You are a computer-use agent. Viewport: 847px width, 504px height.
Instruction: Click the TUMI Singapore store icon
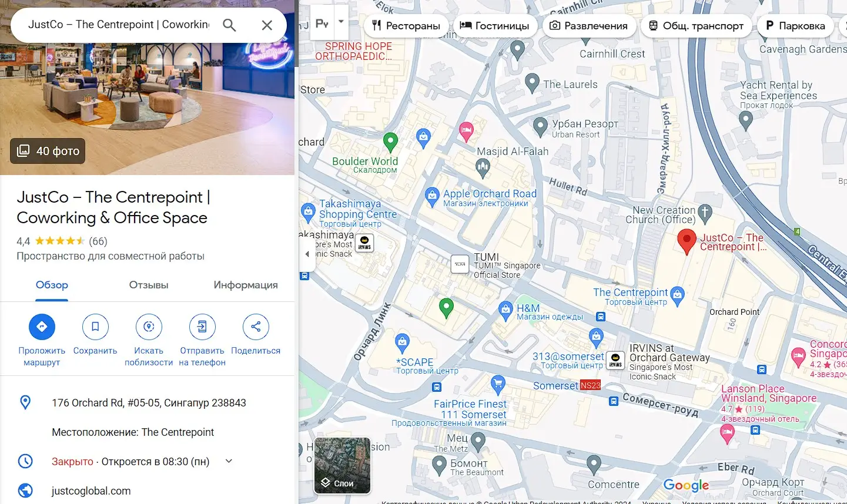[460, 264]
